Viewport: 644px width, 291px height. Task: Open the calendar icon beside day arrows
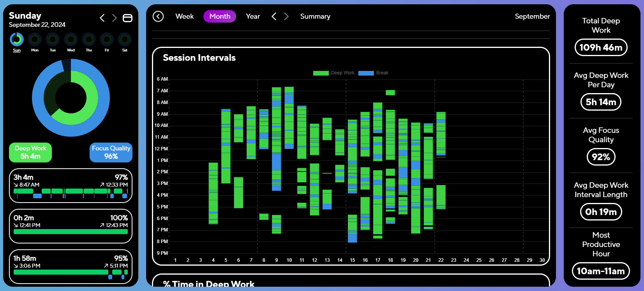(127, 18)
